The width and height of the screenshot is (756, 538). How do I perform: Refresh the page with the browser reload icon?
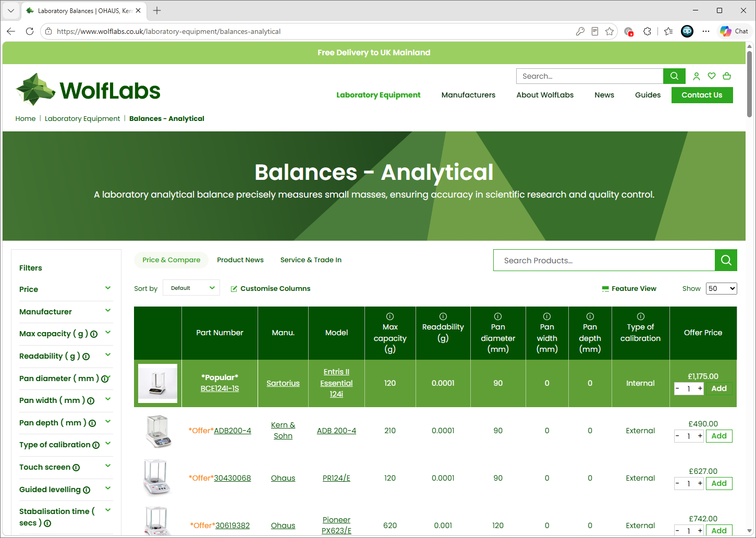point(30,31)
